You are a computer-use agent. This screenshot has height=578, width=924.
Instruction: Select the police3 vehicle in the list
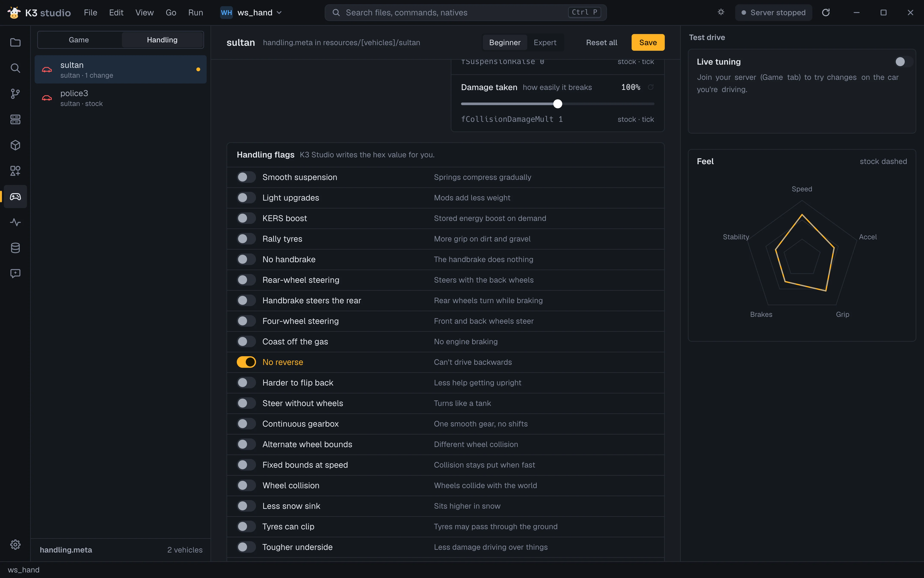[121, 98]
